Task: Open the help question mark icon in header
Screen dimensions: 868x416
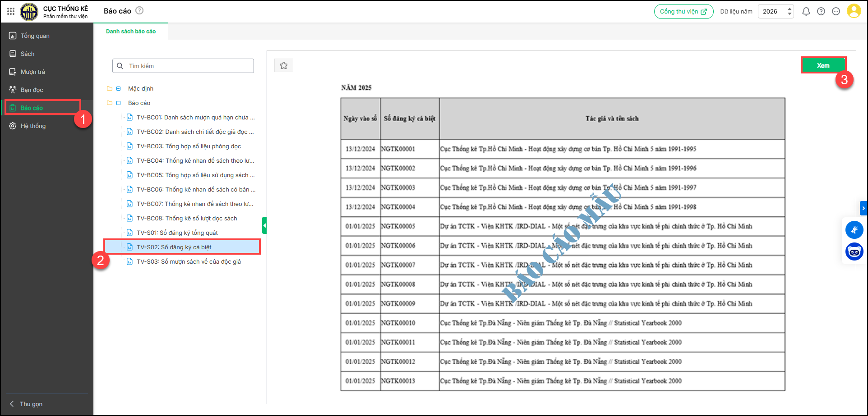Action: (x=821, y=12)
